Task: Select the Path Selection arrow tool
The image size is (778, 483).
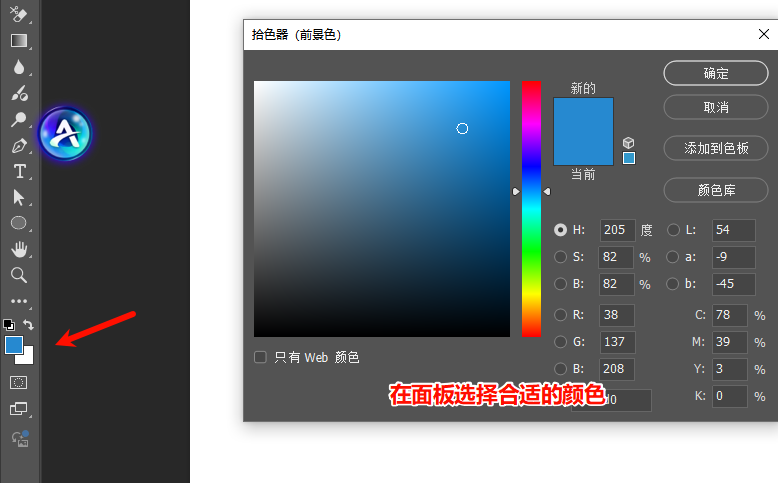Action: pos(19,197)
